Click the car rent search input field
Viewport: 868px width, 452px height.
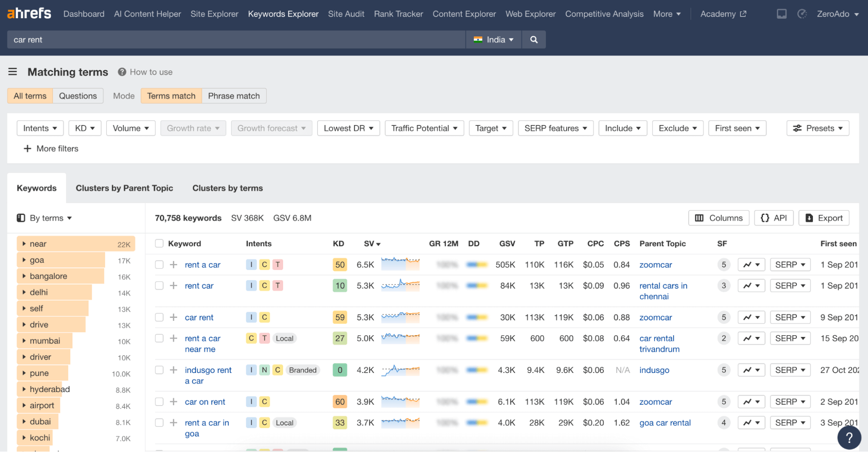[236, 40]
